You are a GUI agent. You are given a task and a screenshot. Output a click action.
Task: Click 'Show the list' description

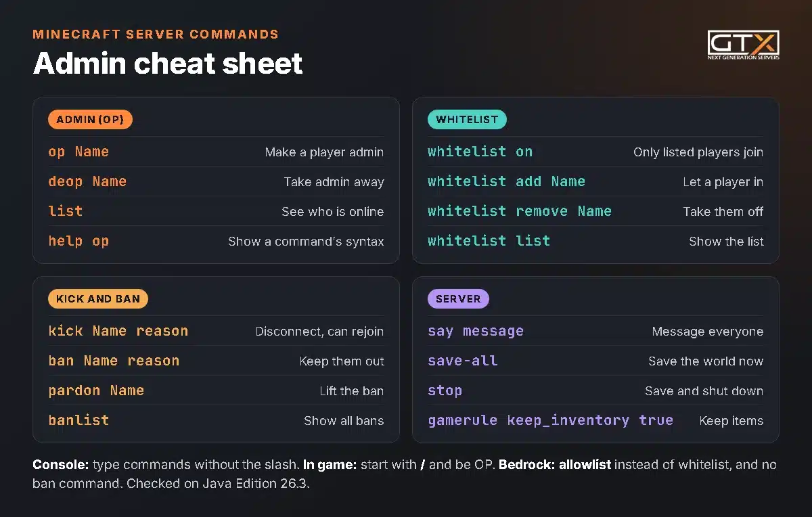[726, 242]
